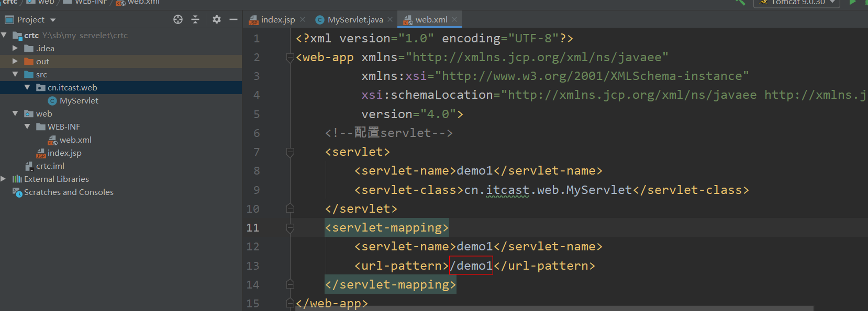Screen dimensions: 868x311
Task: Close the web.xml tab
Action: 454,19
